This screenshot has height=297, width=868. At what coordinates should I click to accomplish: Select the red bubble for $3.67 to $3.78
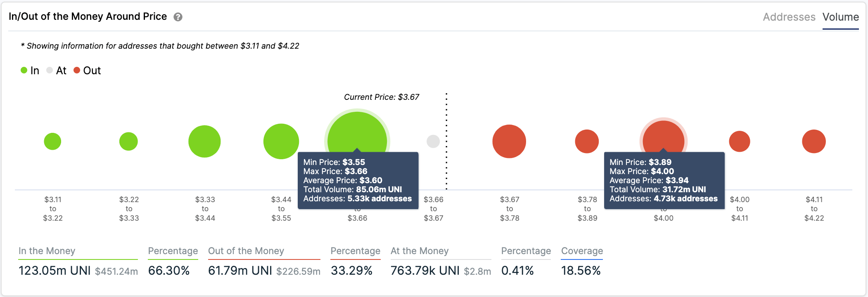[x=509, y=141]
